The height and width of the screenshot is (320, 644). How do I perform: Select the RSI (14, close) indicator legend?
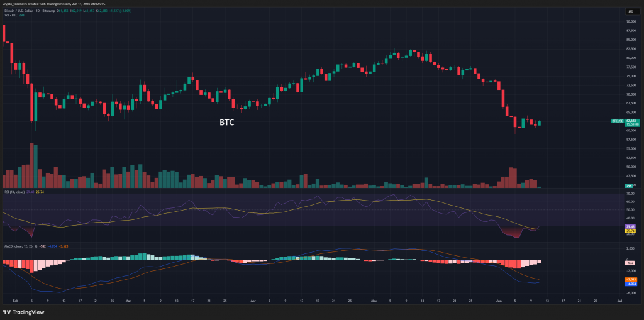[x=13, y=192]
